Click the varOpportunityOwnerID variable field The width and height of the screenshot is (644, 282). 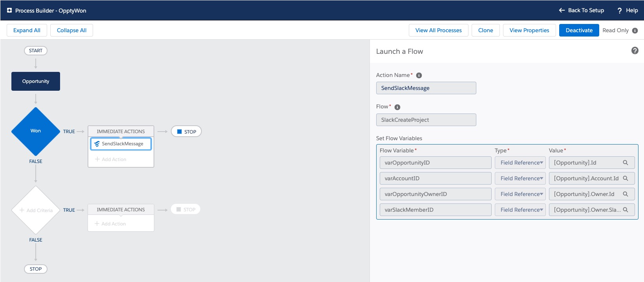pyautogui.click(x=435, y=194)
